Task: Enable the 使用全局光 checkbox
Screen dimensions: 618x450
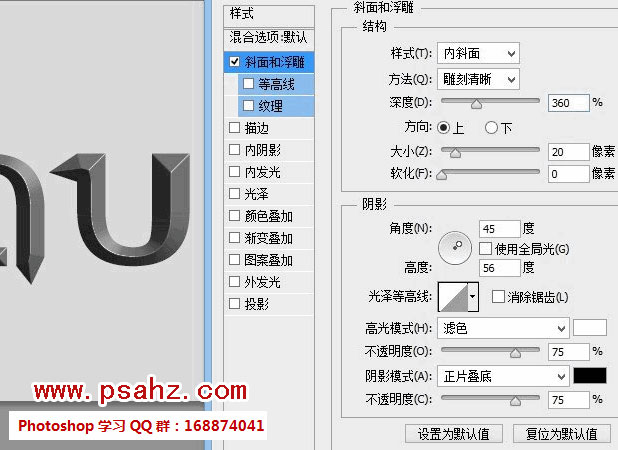Action: tap(486, 247)
